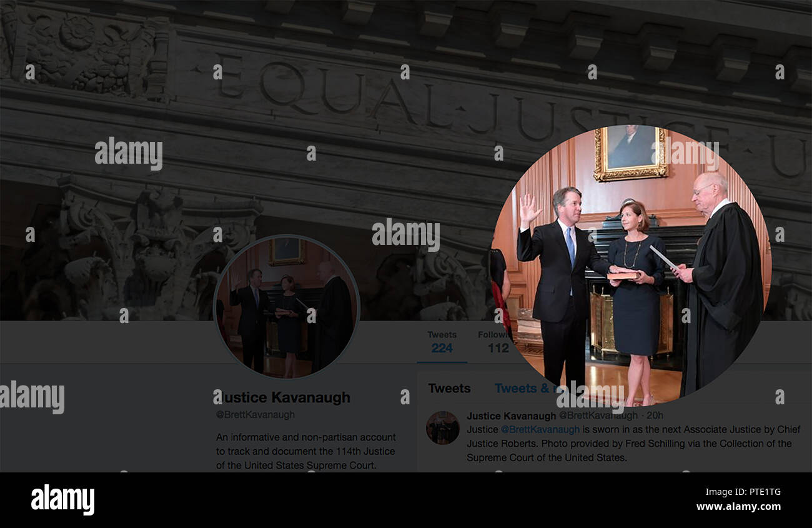Screen dimensions: 812x528
Task: Click the profile bio about 114th Justice
Action: (x=306, y=451)
